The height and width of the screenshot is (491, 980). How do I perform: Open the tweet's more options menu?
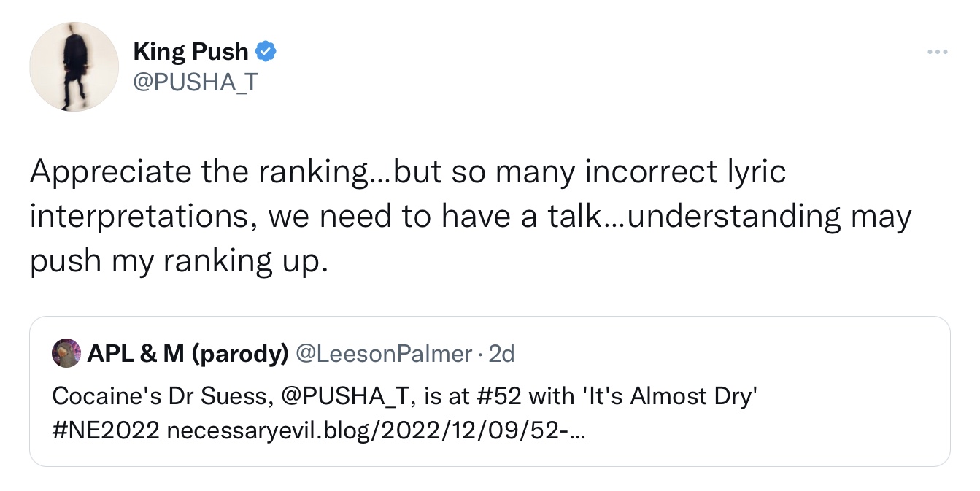click(x=937, y=52)
